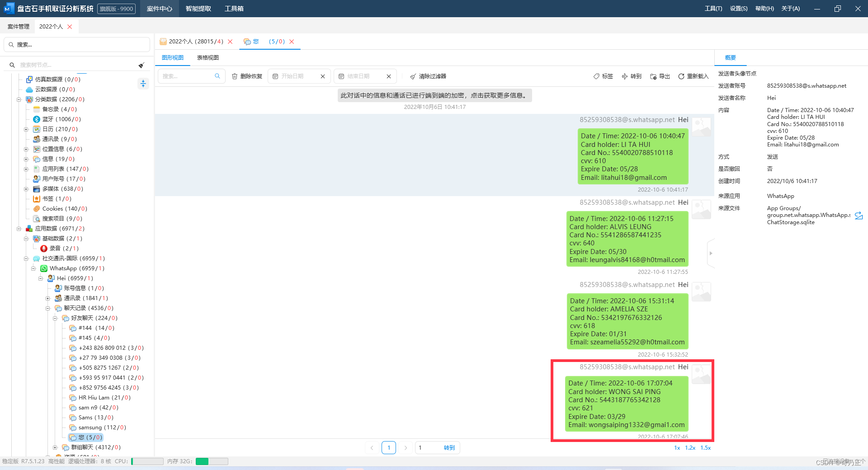Click the 删除恢复 trash icon button
Screen dimensions: 868x470
pos(235,76)
